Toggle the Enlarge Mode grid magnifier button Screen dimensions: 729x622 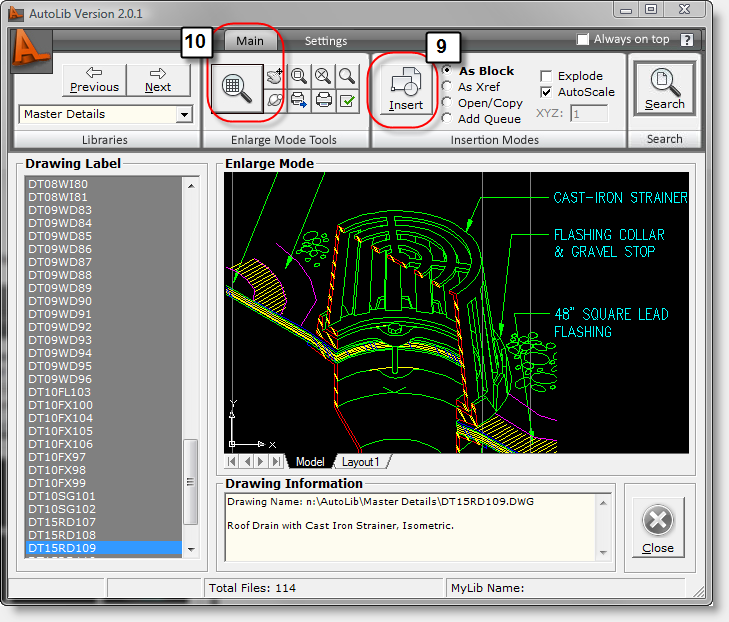click(x=237, y=88)
